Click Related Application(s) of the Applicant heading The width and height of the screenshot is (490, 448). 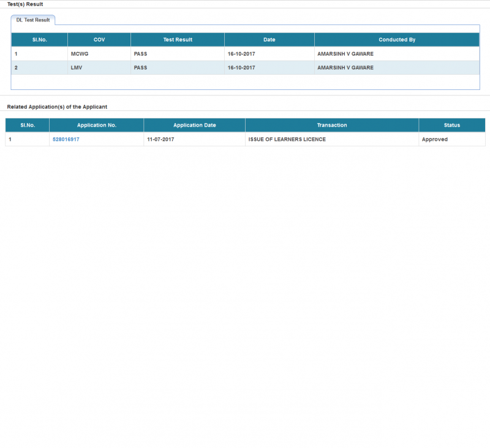[x=57, y=106]
